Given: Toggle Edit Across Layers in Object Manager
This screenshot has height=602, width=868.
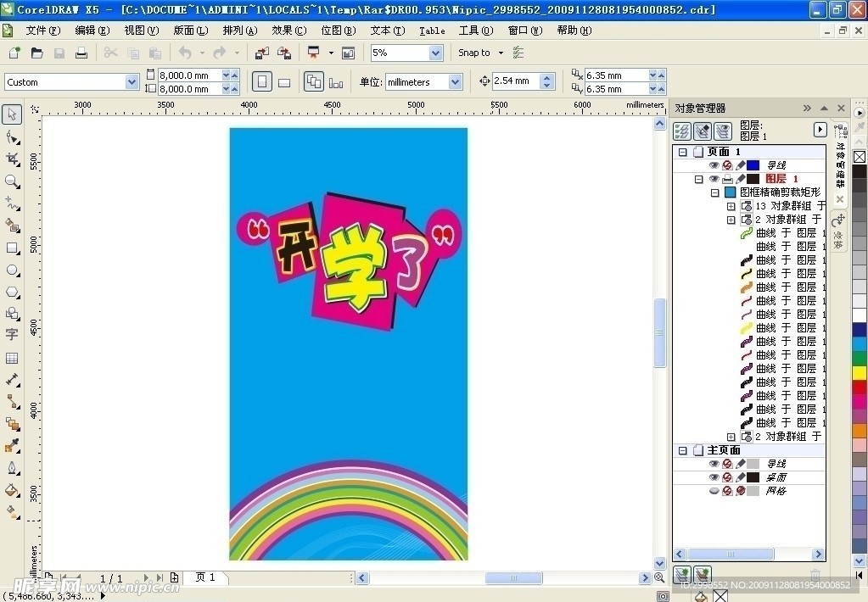Looking at the screenshot, I should pos(703,131).
